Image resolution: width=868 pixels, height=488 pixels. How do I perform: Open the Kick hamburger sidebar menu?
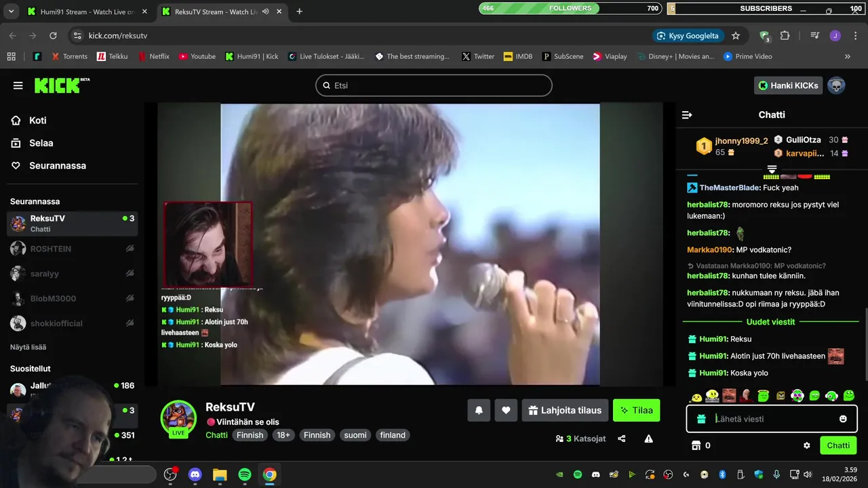click(18, 85)
